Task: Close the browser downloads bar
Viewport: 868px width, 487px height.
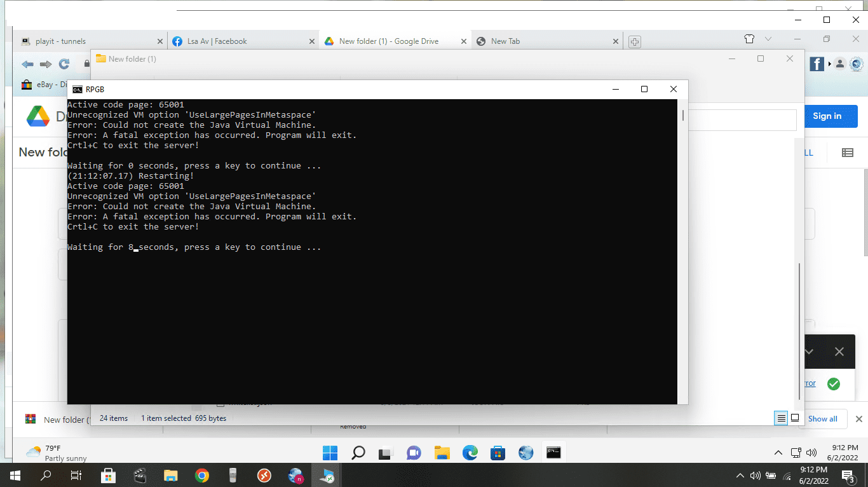Action: 859,419
